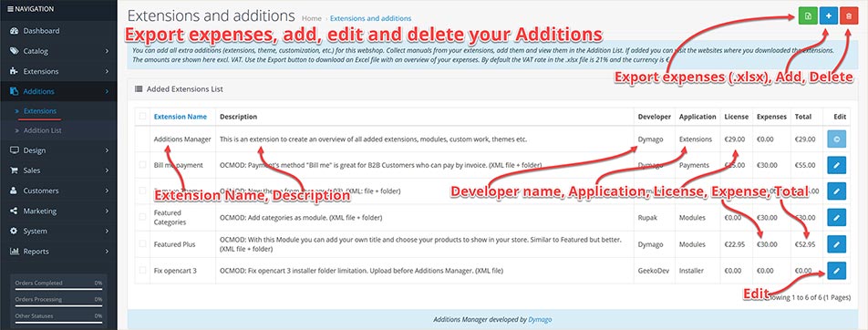Click the Extensions and additions breadcrumb link

pyautogui.click(x=370, y=19)
